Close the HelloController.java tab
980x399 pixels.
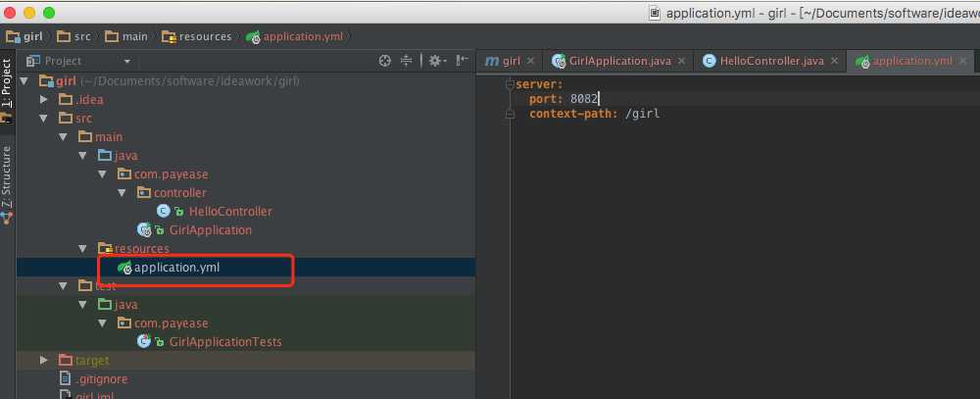(835, 61)
